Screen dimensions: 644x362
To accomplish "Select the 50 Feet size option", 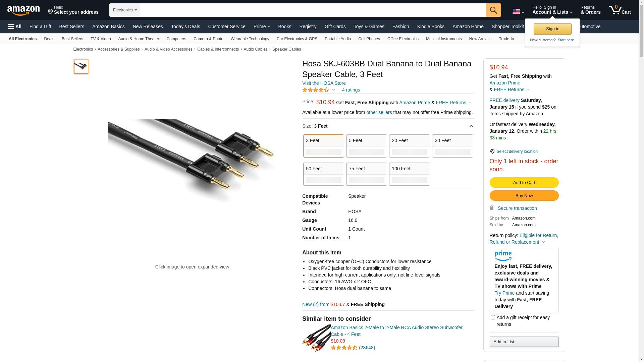I will (323, 174).
